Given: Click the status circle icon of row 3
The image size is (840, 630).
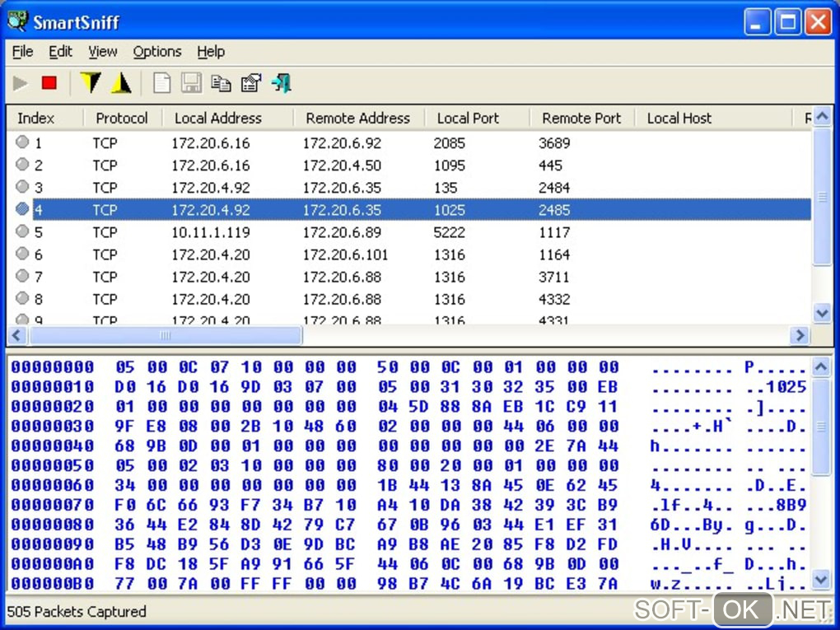Looking at the screenshot, I should 22,186.
